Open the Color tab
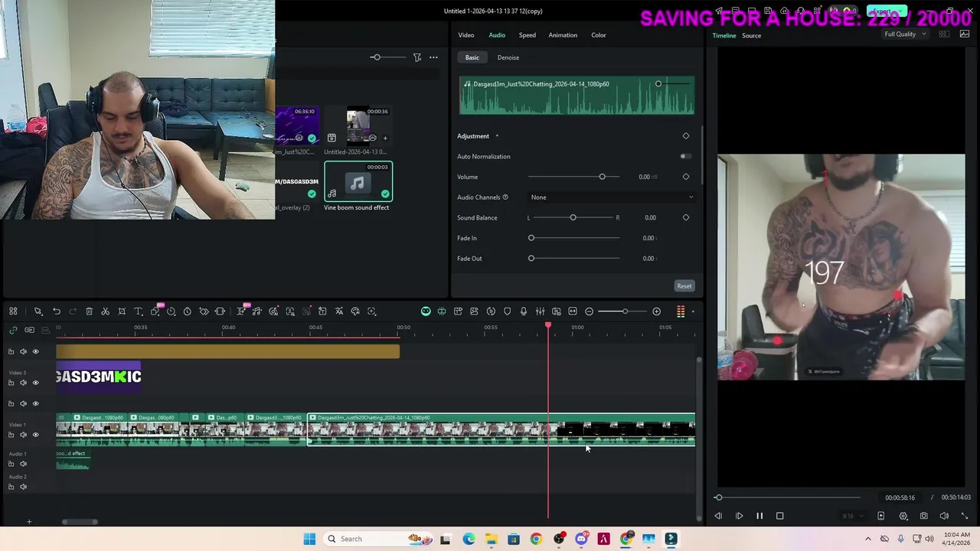980x551 pixels. point(598,35)
